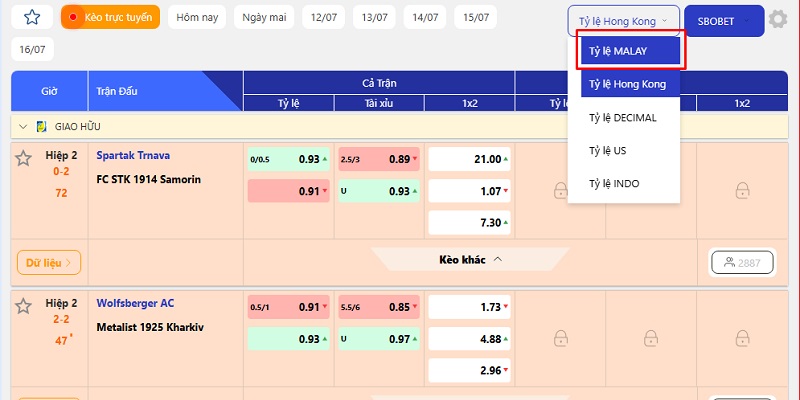Click the Tài xỉu column header under Cả Trận
Viewport: 800px width, 400px height.
[x=379, y=104]
